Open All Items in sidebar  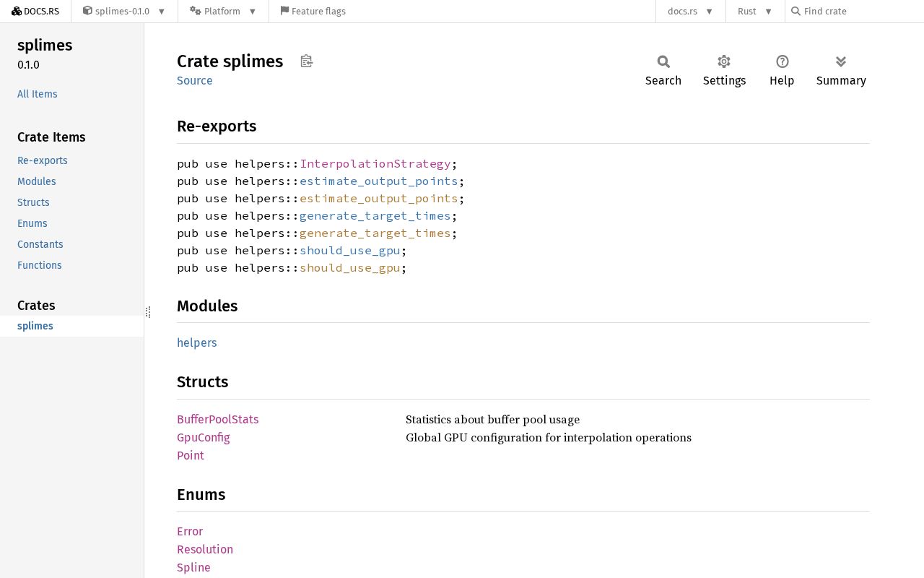38,94
